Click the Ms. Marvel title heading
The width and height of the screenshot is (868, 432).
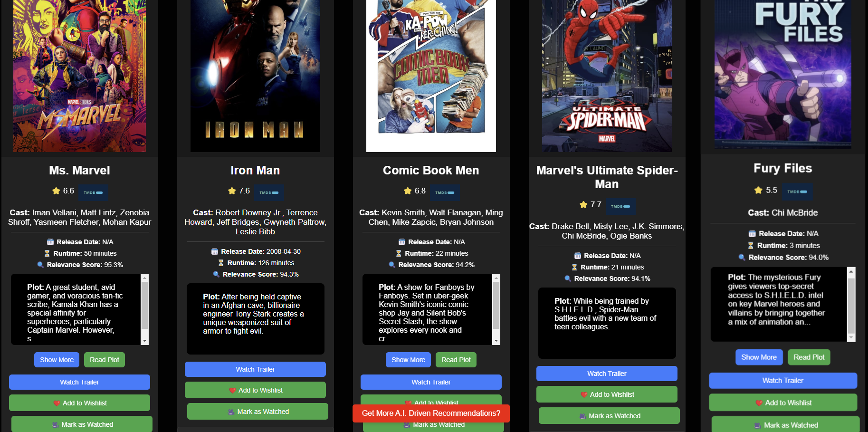(x=79, y=170)
